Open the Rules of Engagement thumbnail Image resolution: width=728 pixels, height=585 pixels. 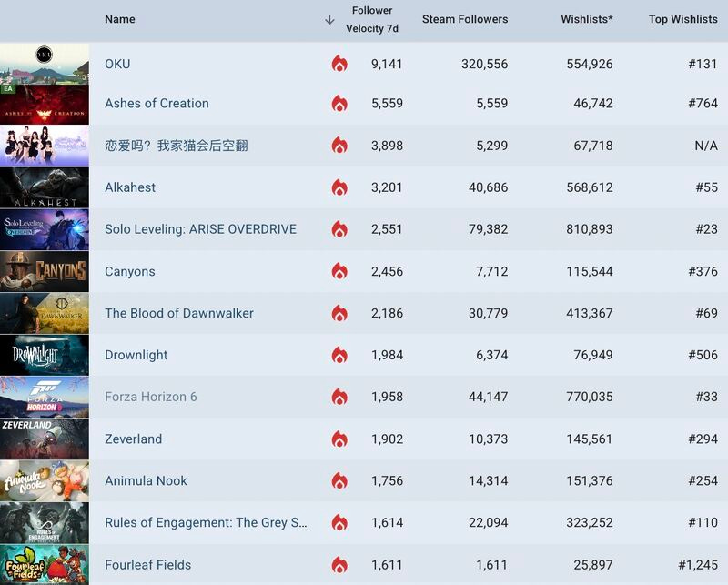pyautogui.click(x=44, y=523)
